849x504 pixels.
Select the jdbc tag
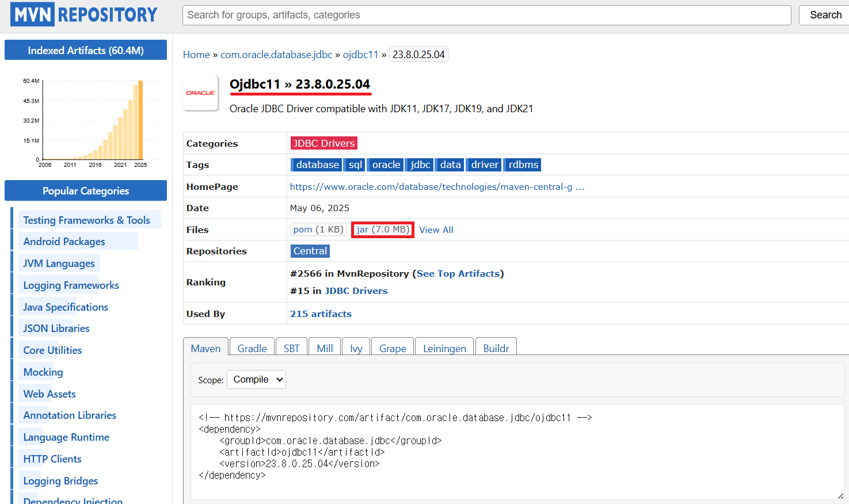(420, 165)
